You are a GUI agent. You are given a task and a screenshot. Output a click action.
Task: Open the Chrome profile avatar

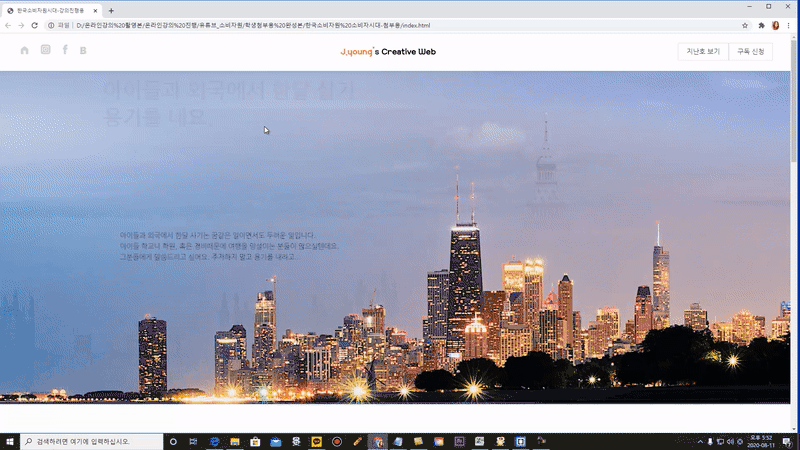(x=776, y=25)
